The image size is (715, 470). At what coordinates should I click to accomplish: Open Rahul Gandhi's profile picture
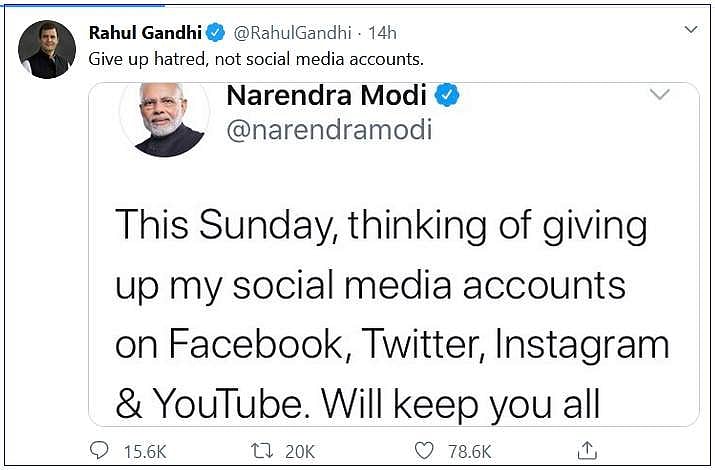click(47, 49)
